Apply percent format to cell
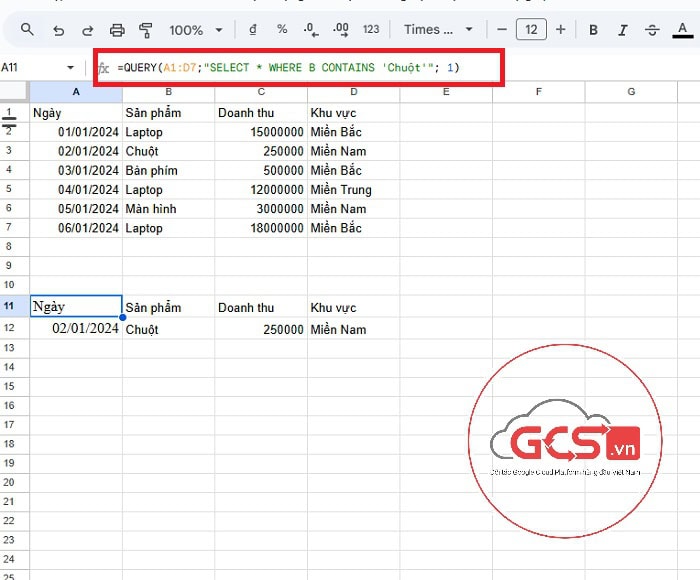 [x=282, y=30]
